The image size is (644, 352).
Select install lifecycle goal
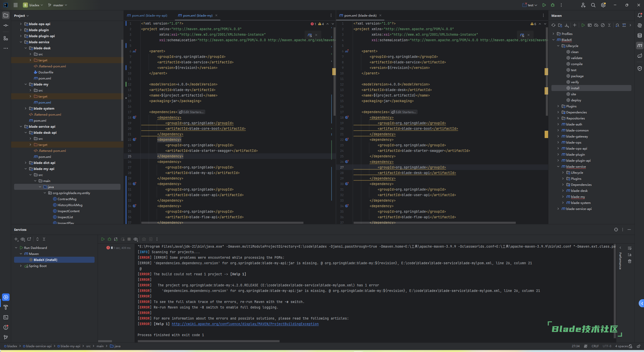(591, 88)
